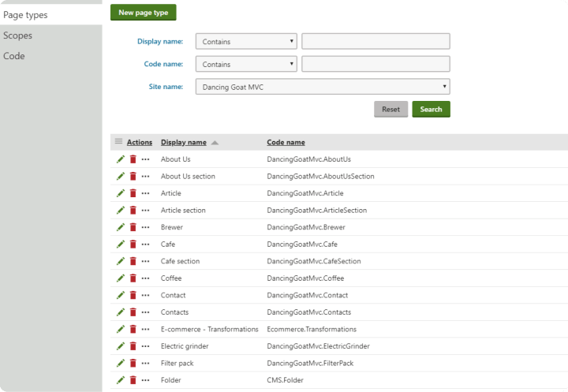Open more actions for Filter pack
568x392 pixels.
click(145, 363)
